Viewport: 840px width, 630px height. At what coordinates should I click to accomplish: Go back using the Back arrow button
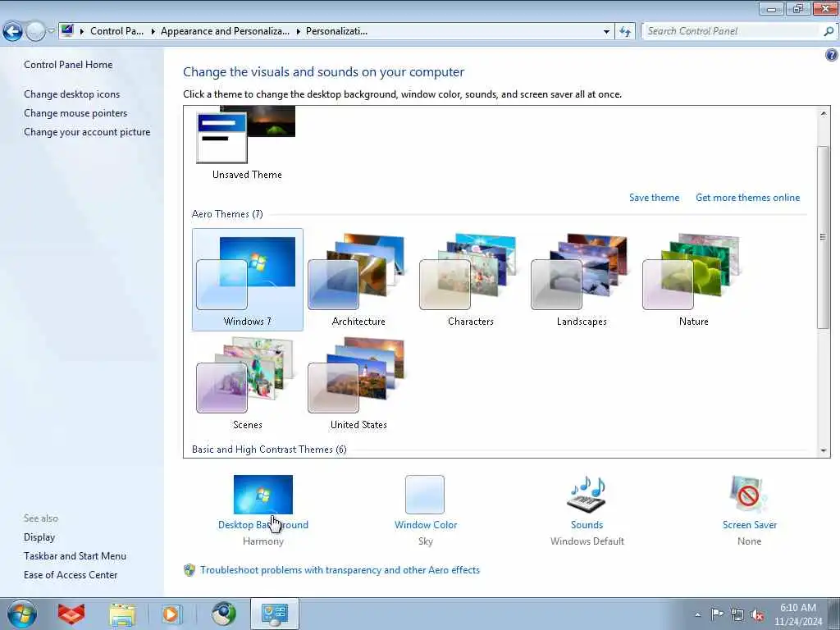pos(12,32)
